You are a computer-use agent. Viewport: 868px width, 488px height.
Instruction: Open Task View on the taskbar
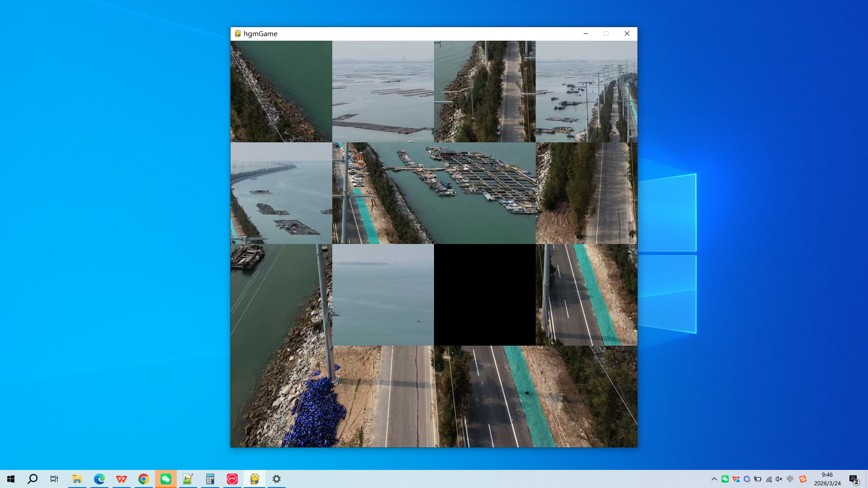pos(54,479)
